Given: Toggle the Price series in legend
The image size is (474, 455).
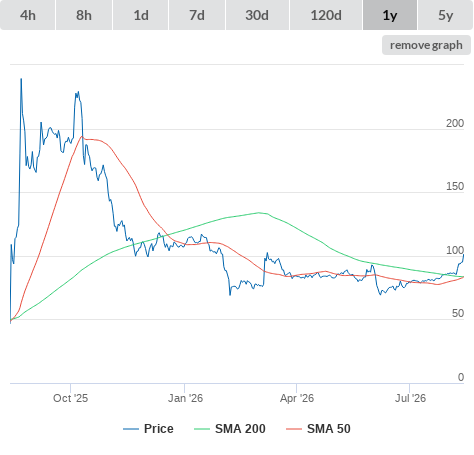Looking at the screenshot, I should pos(159,429).
